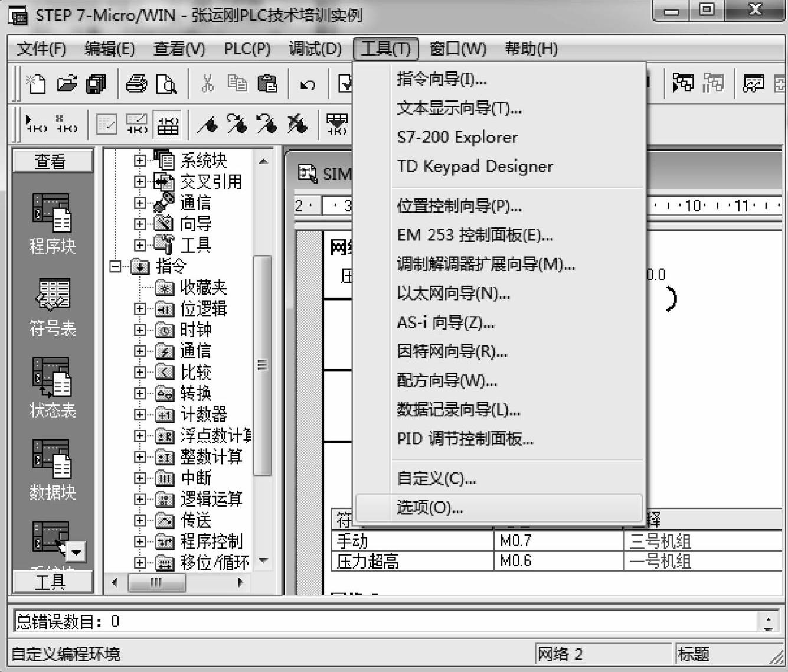Viewport: 788px width, 672px height.
Task: Expand the 位逻辑 instruction folder
Action: 139,308
